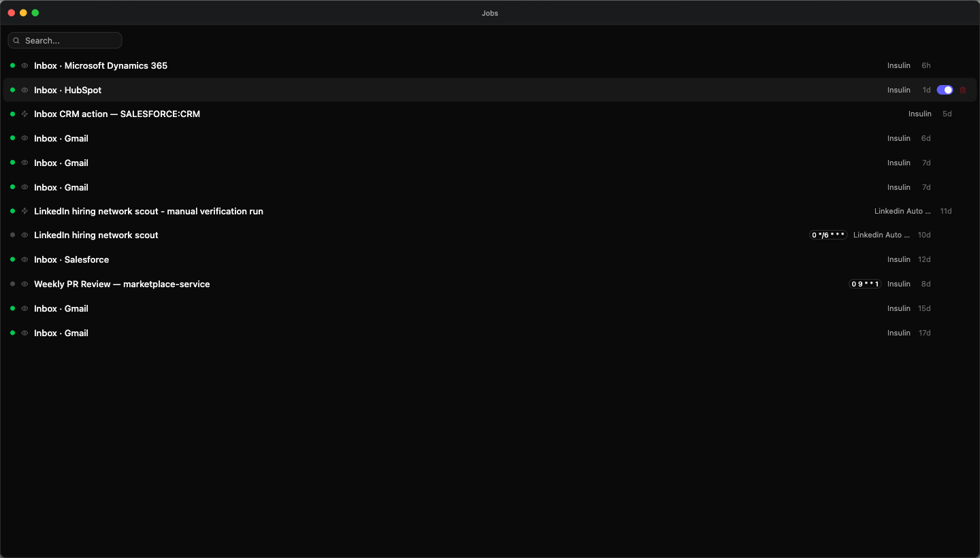Delete the HubSpot job with the trash icon
The width and height of the screenshot is (980, 558).
962,90
